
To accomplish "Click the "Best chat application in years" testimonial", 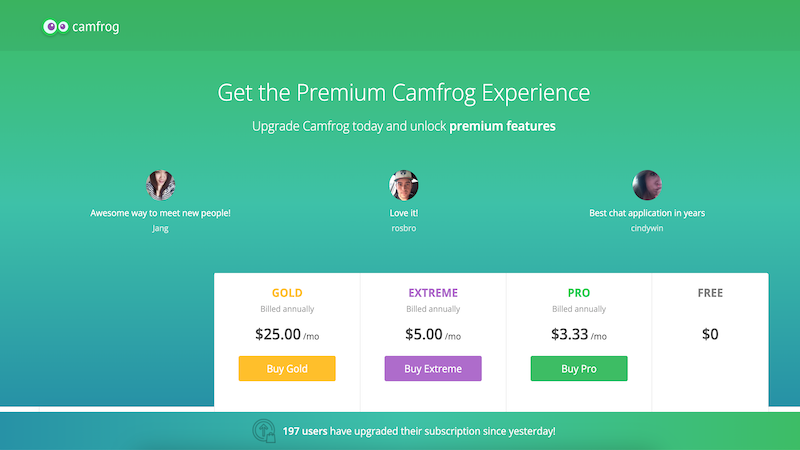I will point(647,213).
